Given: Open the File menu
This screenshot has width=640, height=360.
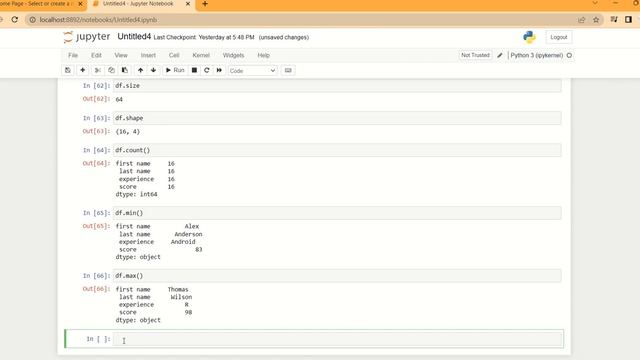Looking at the screenshot, I should coord(73,55).
